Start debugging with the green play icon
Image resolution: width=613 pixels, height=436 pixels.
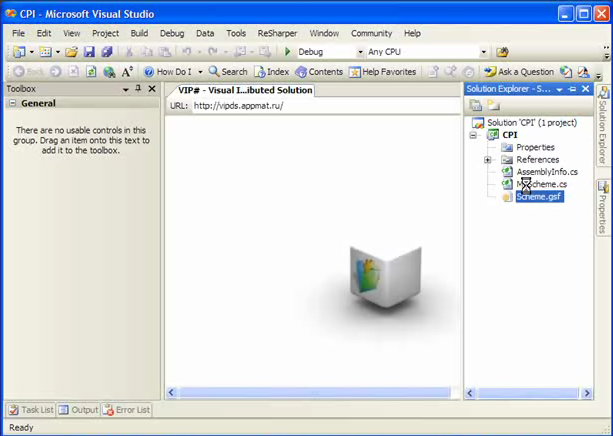[288, 52]
